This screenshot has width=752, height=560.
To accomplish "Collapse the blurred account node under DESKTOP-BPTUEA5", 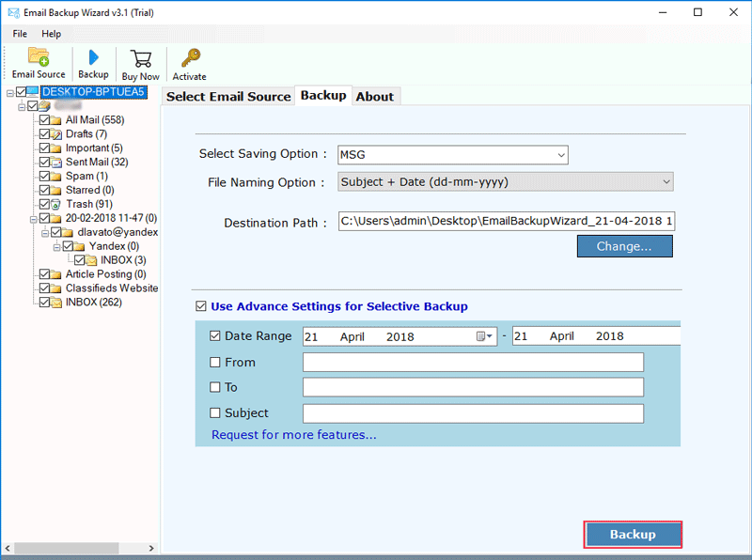I will (22, 107).
